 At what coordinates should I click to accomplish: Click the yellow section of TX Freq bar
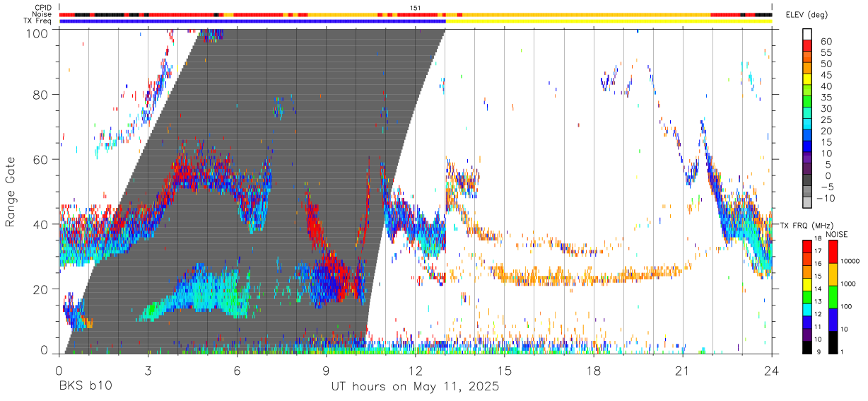[x=609, y=21]
